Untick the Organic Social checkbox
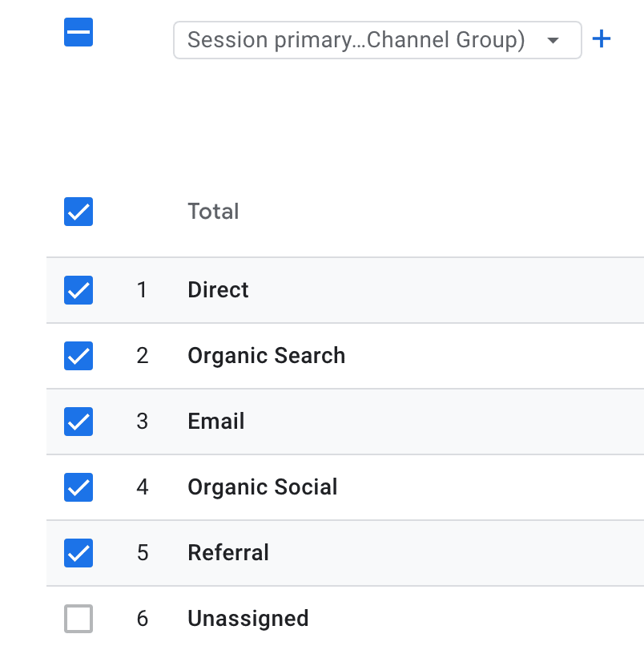This screenshot has width=644, height=654. (78, 487)
